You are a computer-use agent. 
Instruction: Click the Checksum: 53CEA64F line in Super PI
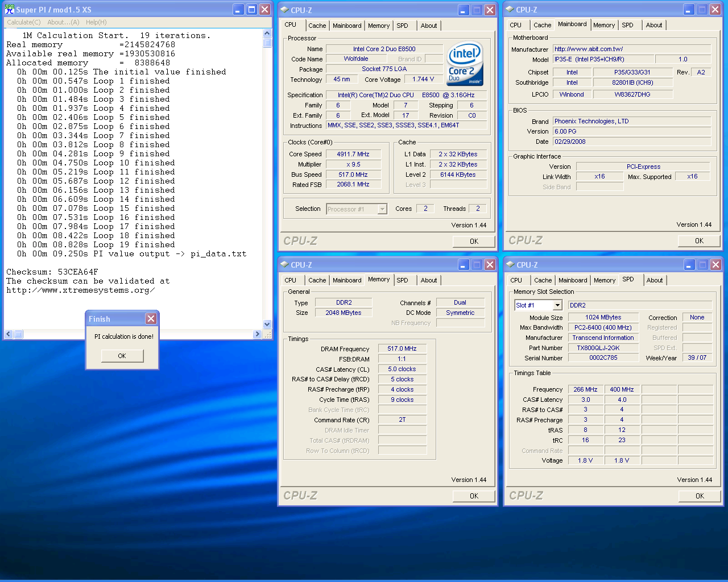[x=52, y=272]
